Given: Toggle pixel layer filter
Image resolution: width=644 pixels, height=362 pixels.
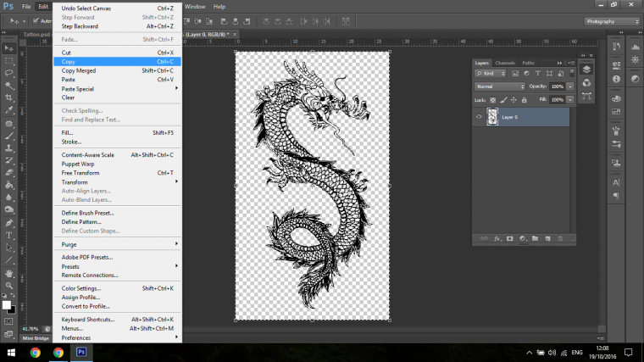Looking at the screenshot, I should [515, 74].
